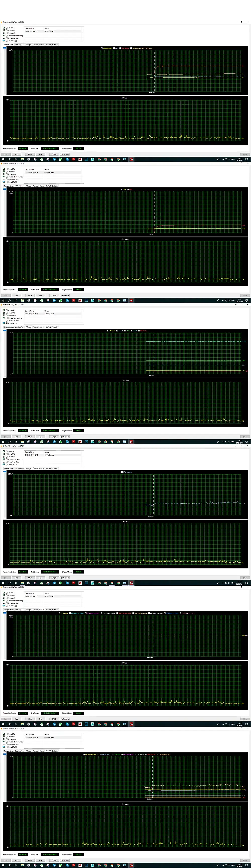Open Telegram from the taskbar showing 15:13

(54, 159)
